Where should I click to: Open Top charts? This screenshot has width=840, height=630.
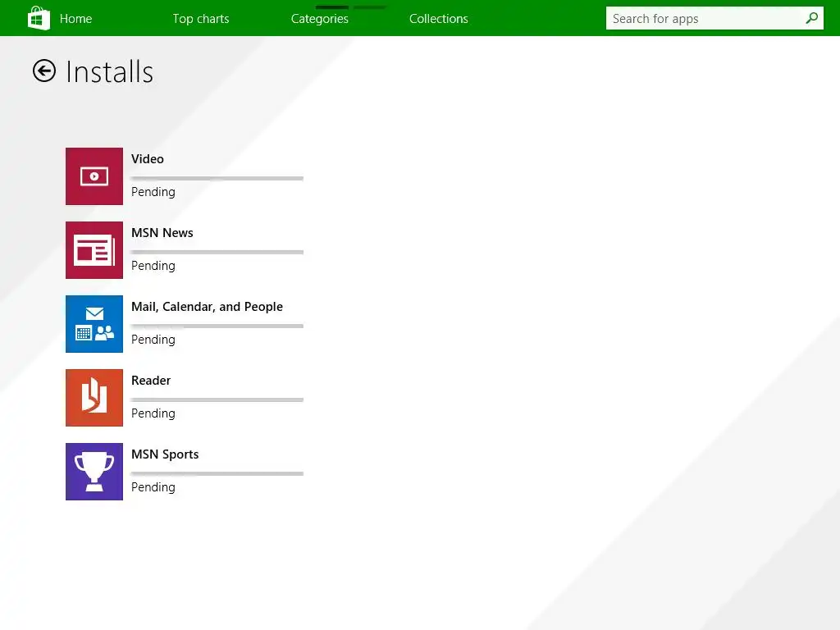[201, 19]
